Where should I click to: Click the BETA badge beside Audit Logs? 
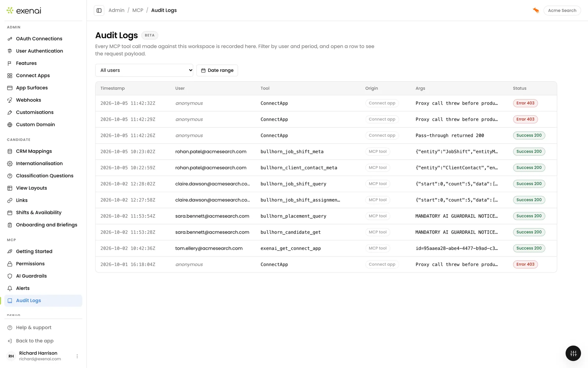[150, 35]
